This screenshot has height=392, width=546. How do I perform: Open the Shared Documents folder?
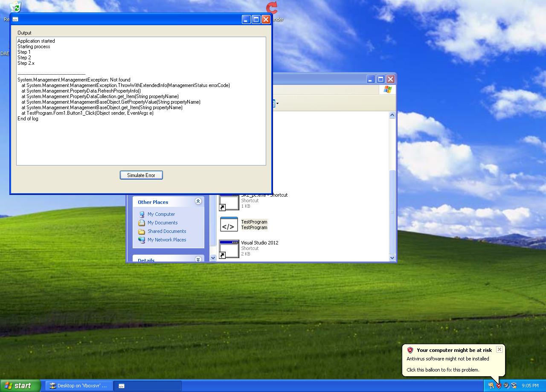coord(166,231)
